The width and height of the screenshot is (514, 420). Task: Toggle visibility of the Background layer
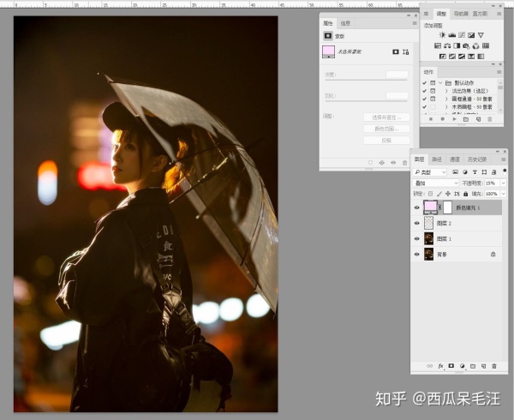417,255
